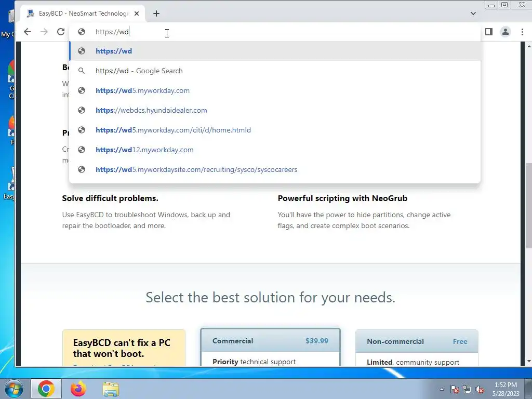Open a new tab with the plus button

point(156,14)
